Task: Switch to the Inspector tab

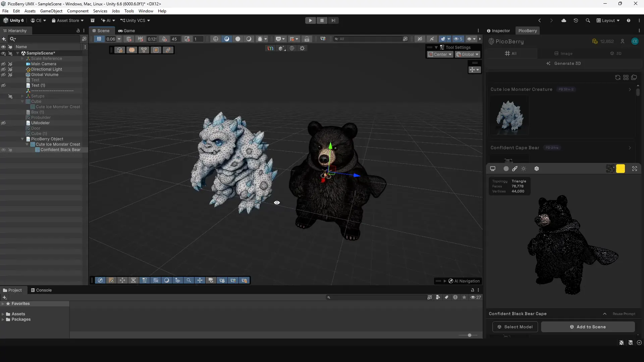Action: pos(498,31)
